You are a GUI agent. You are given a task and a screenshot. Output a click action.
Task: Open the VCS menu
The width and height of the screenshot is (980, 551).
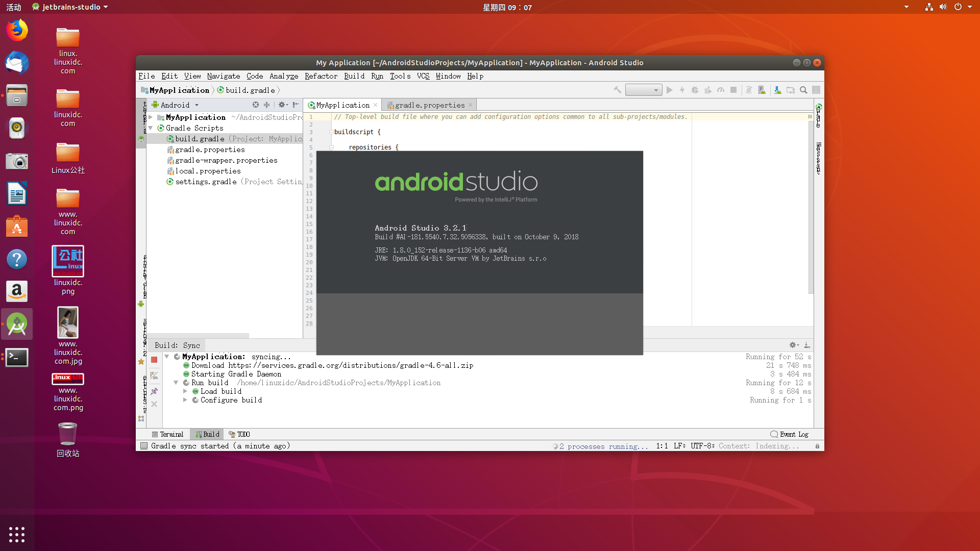tap(423, 76)
